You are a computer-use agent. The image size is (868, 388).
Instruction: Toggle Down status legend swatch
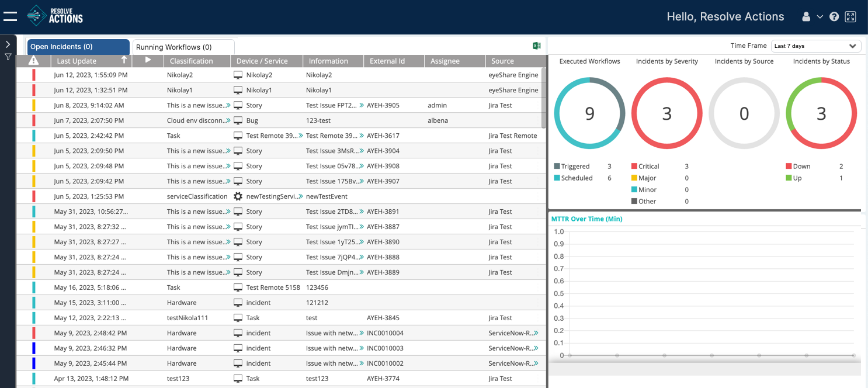click(x=789, y=167)
